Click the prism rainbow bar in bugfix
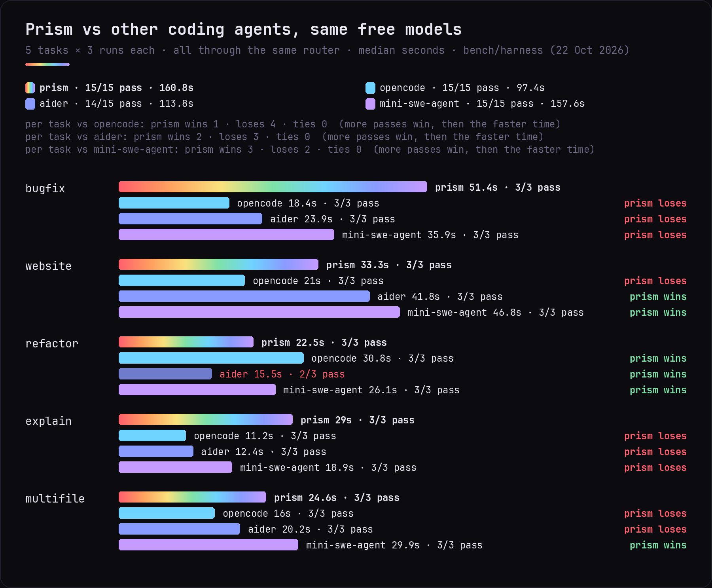This screenshot has height=588, width=712. click(x=273, y=187)
